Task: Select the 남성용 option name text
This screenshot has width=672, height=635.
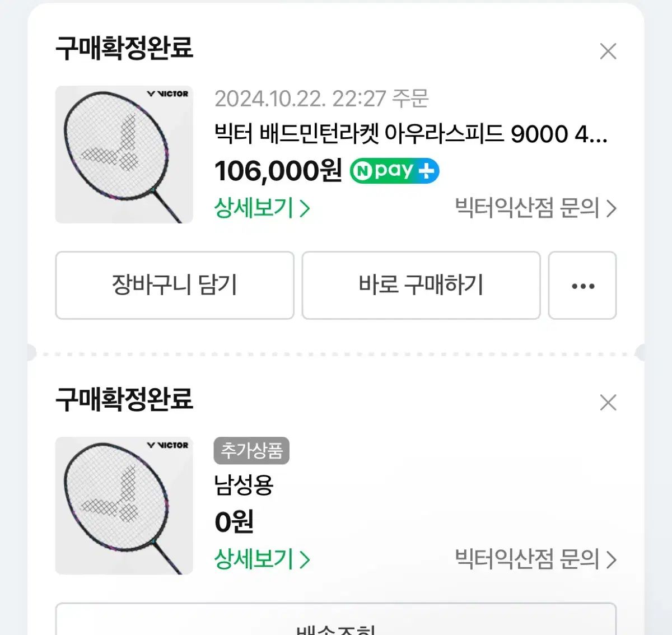Action: click(244, 485)
